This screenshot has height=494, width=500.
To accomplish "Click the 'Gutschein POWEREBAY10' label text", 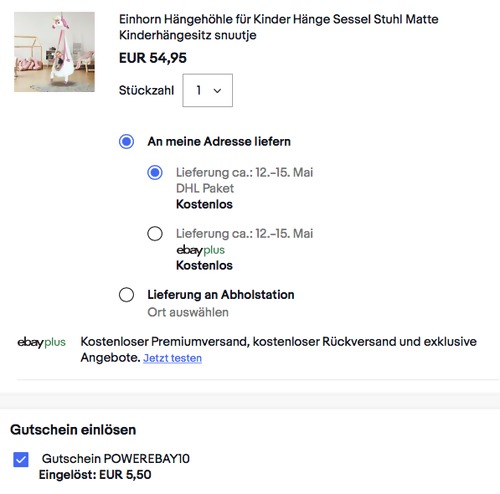I will (116, 459).
